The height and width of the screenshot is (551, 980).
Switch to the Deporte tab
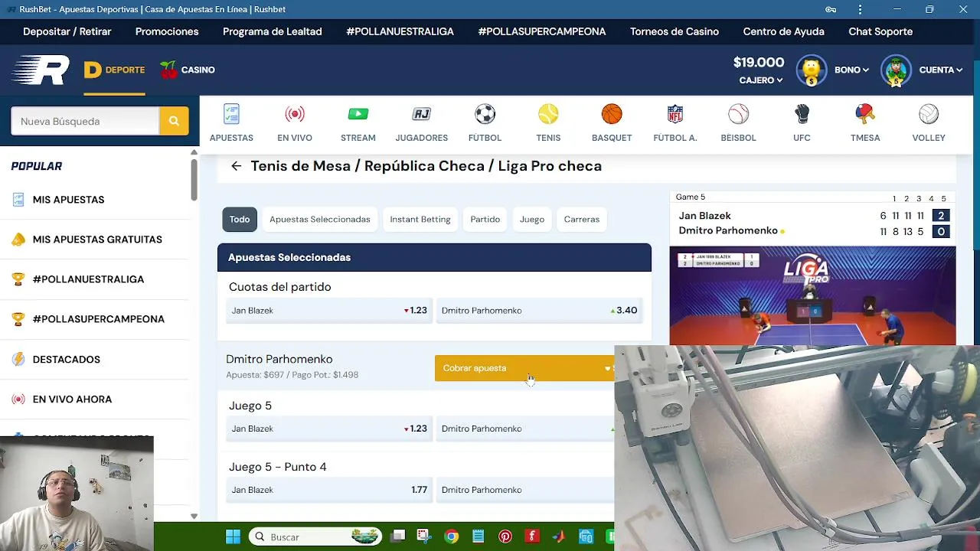(x=115, y=70)
